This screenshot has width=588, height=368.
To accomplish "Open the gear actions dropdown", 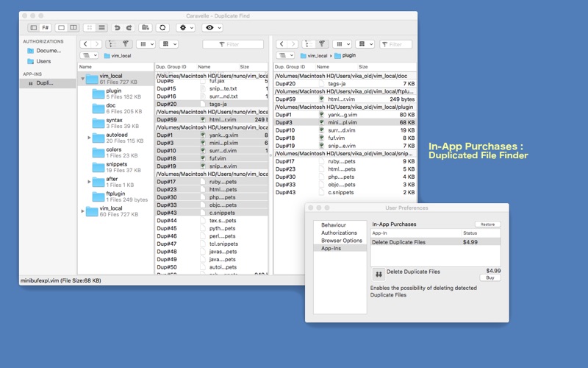I will click(185, 28).
